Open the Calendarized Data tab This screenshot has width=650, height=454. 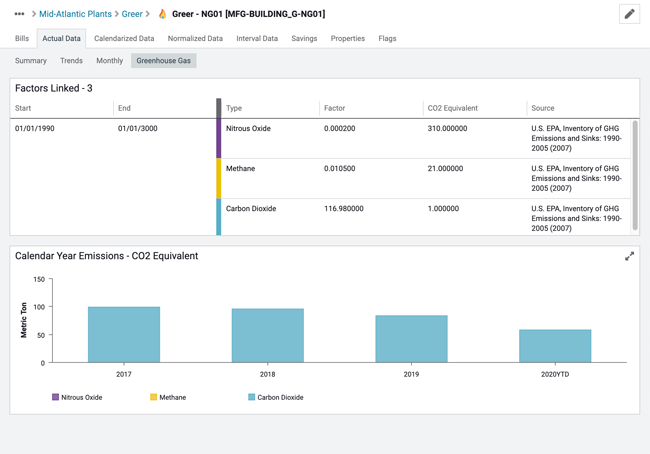124,38
